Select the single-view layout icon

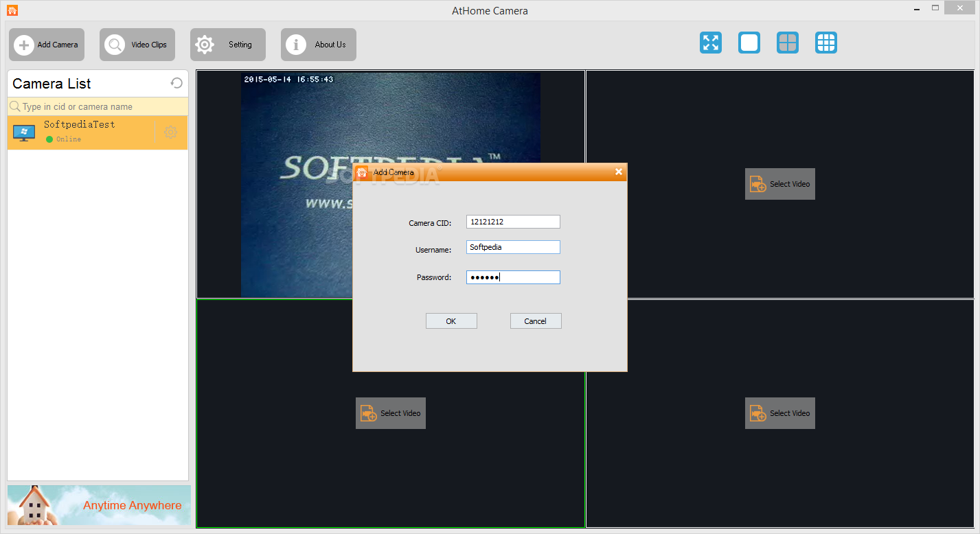point(749,43)
